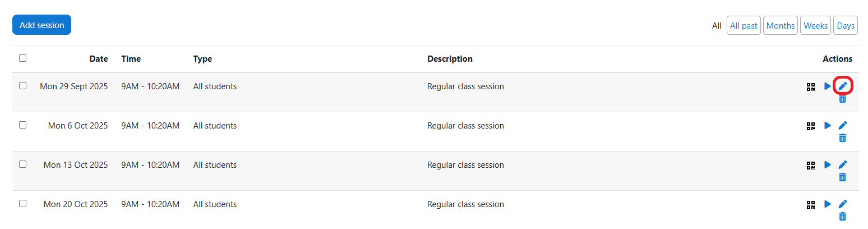Show QR code for Mon 29 Sept session
The height and width of the screenshot is (229, 868).
pyautogui.click(x=811, y=86)
